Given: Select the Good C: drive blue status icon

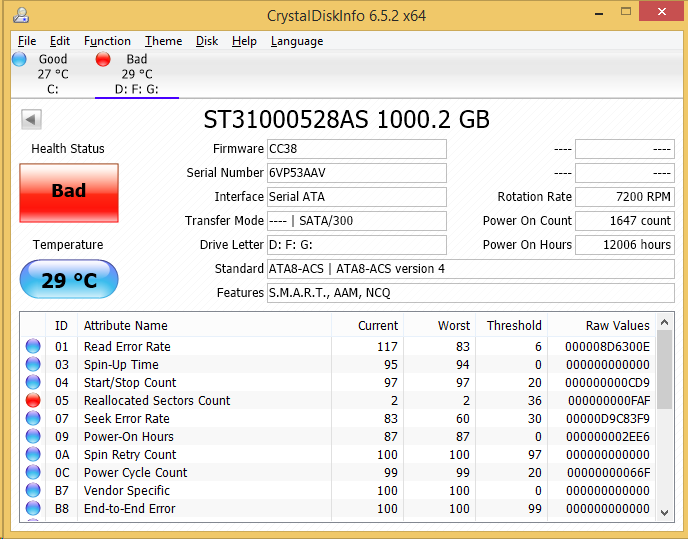Looking at the screenshot, I should pyautogui.click(x=19, y=59).
